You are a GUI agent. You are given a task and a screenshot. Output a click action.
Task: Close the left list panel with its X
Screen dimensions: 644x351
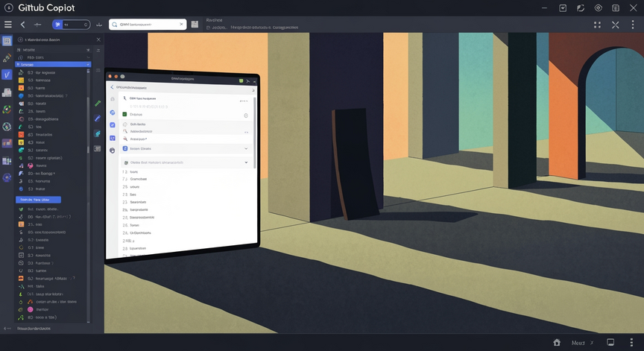tap(98, 39)
